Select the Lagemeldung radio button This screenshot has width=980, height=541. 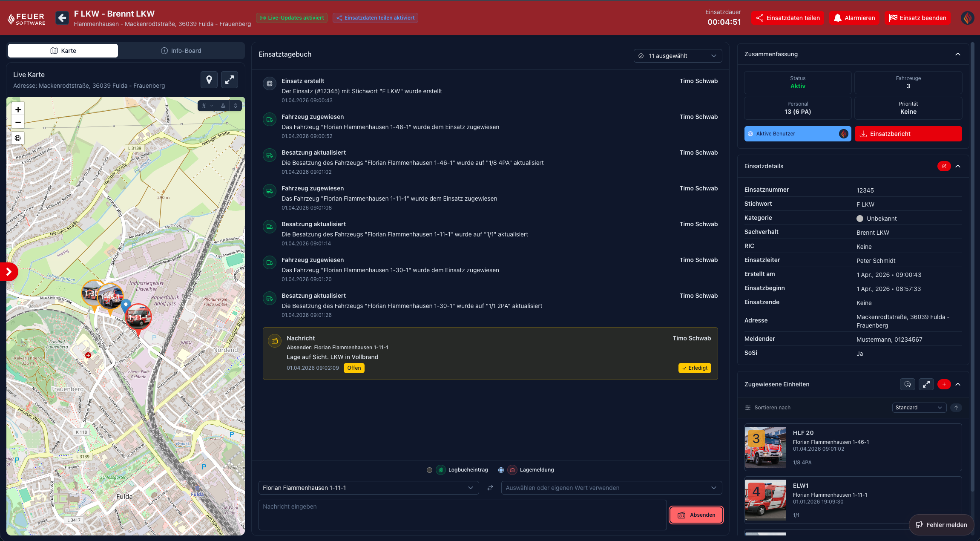501,470
